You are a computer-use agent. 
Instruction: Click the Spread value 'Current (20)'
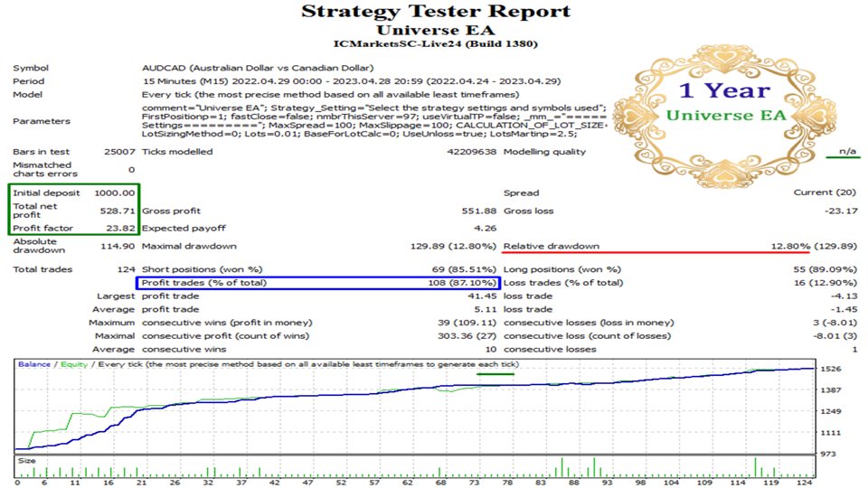click(x=825, y=192)
